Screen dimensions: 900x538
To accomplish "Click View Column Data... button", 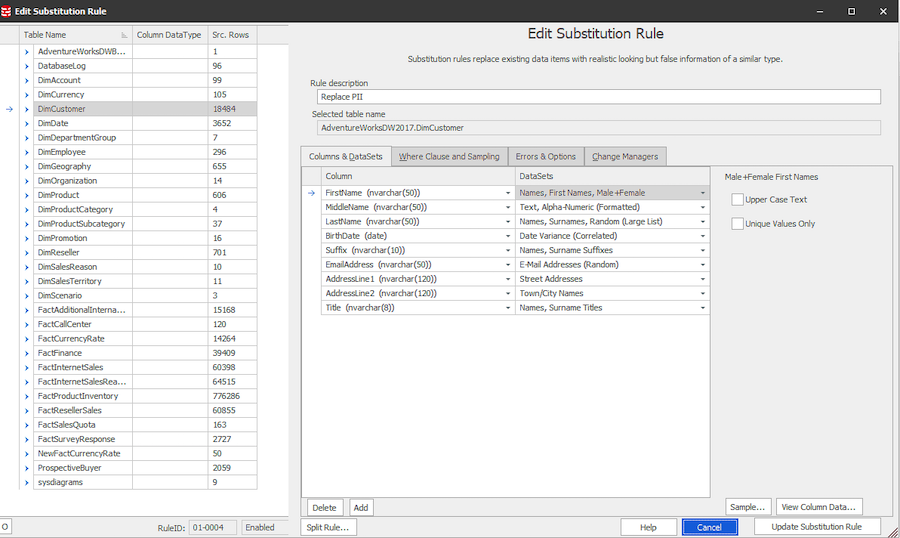I will (x=818, y=507).
